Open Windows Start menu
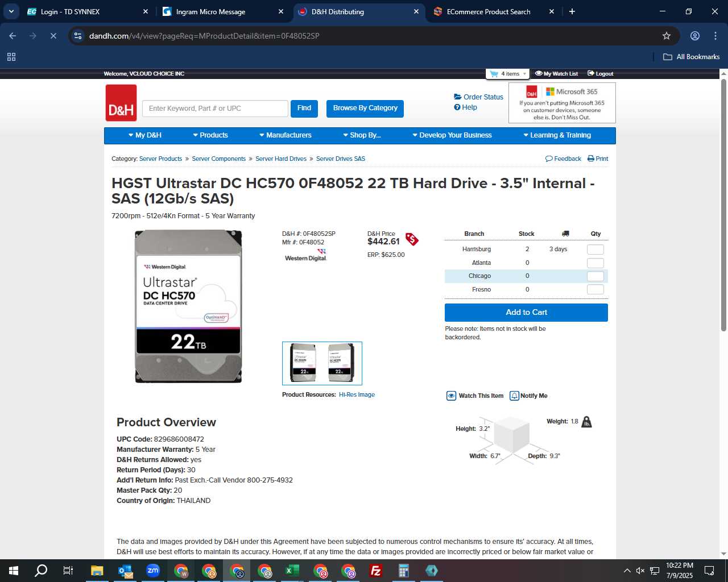 (x=14, y=571)
